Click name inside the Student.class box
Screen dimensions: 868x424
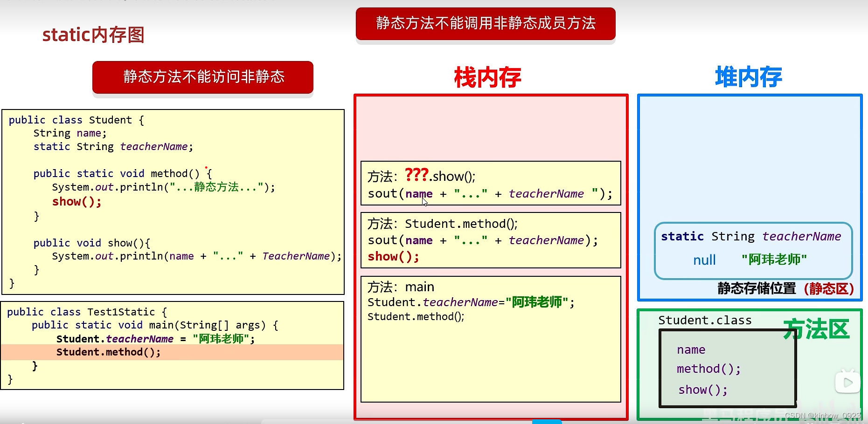pyautogui.click(x=691, y=350)
